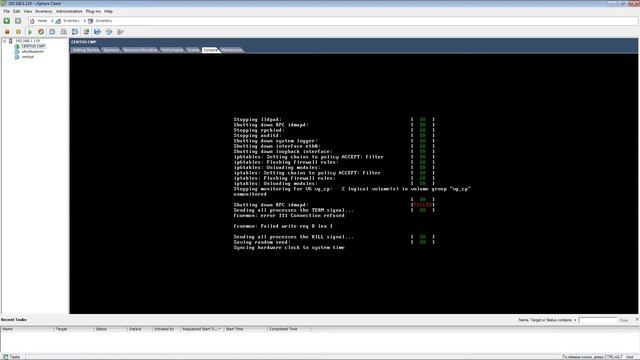Sort tasks by the Initiated by column header
Image resolution: width=640 pixels, height=360 pixels.
(x=167, y=329)
